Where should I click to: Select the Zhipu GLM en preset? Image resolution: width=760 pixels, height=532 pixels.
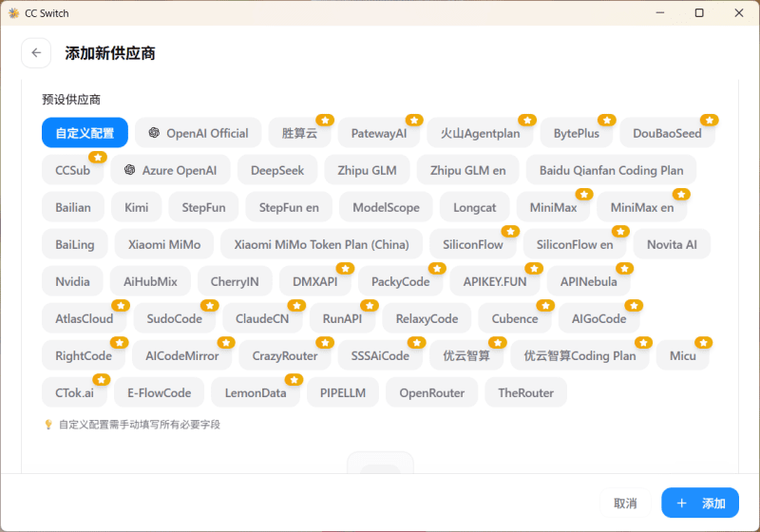[x=467, y=170]
